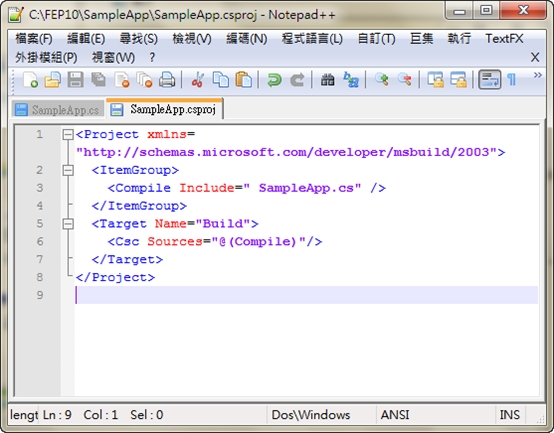554x433 pixels.
Task: Click line number 3 in the margin
Action: pos(40,188)
